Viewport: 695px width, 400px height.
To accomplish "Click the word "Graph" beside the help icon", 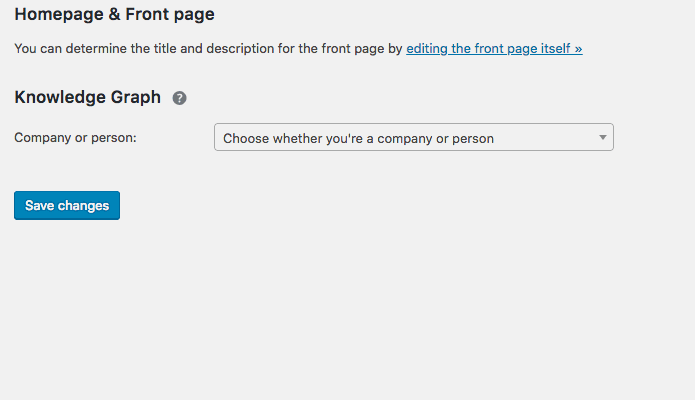I will coord(135,97).
